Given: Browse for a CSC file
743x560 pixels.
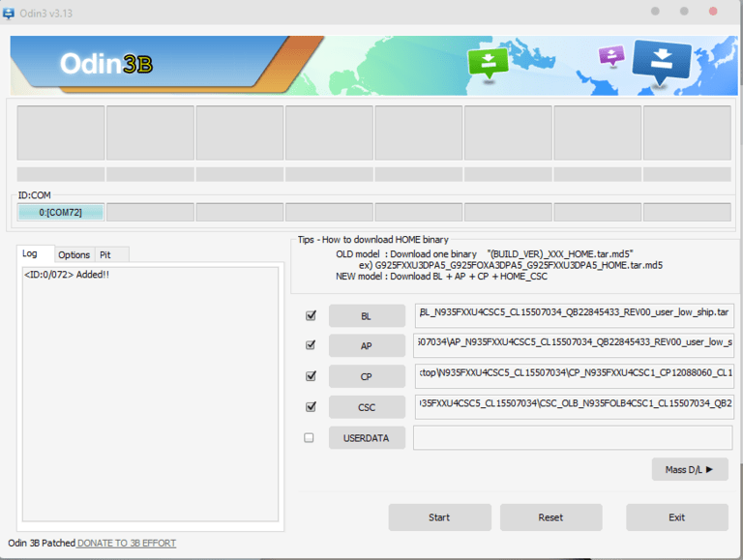Looking at the screenshot, I should 367,407.
